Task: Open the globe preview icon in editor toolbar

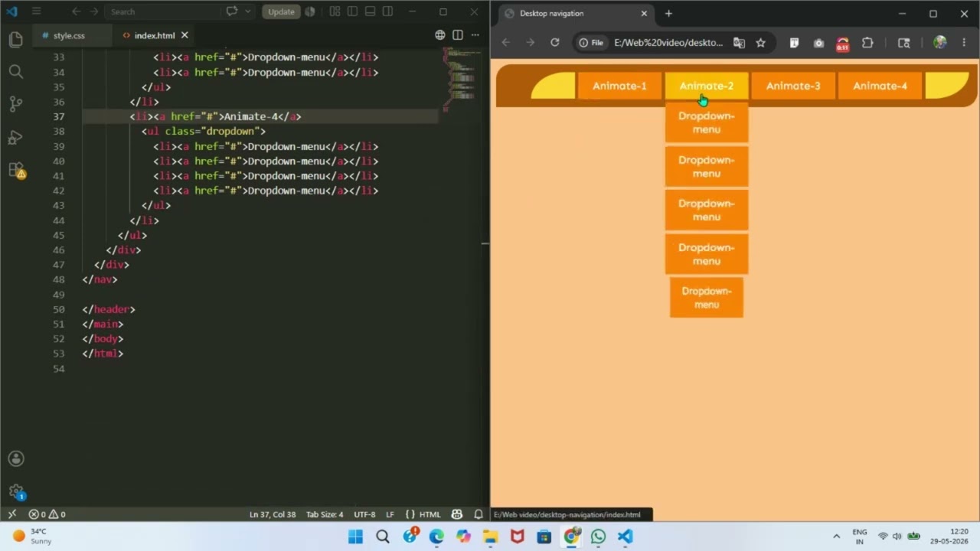Action: click(440, 35)
